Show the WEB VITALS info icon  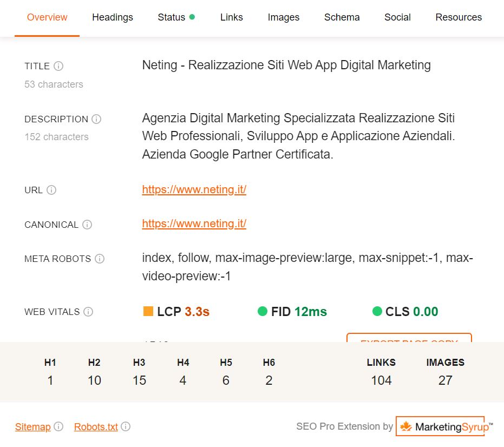88,311
